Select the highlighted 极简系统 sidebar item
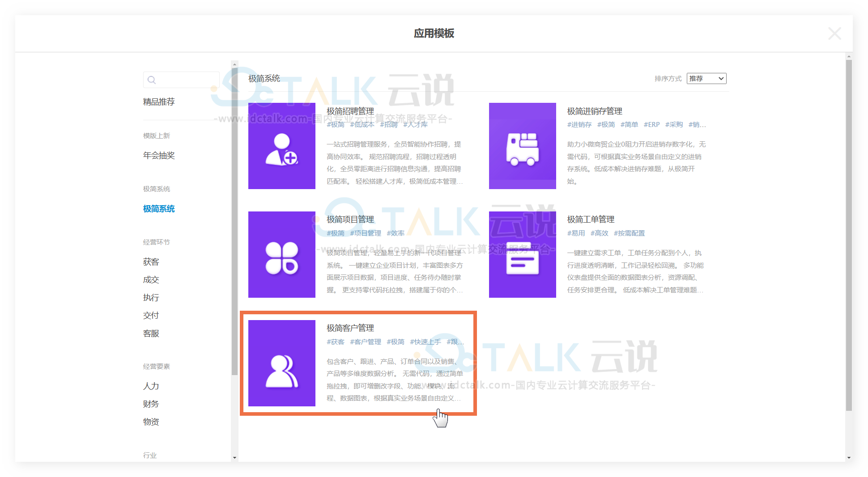 click(x=159, y=209)
